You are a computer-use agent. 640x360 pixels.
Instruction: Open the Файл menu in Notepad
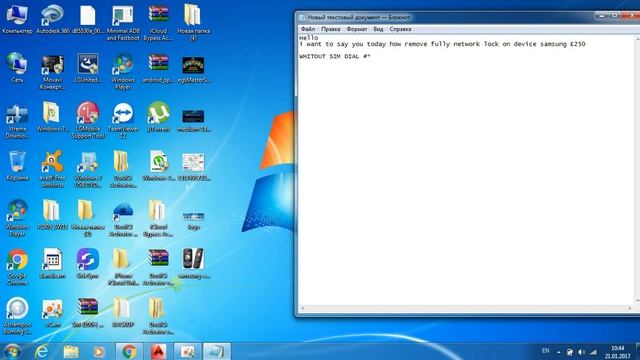[x=308, y=29]
